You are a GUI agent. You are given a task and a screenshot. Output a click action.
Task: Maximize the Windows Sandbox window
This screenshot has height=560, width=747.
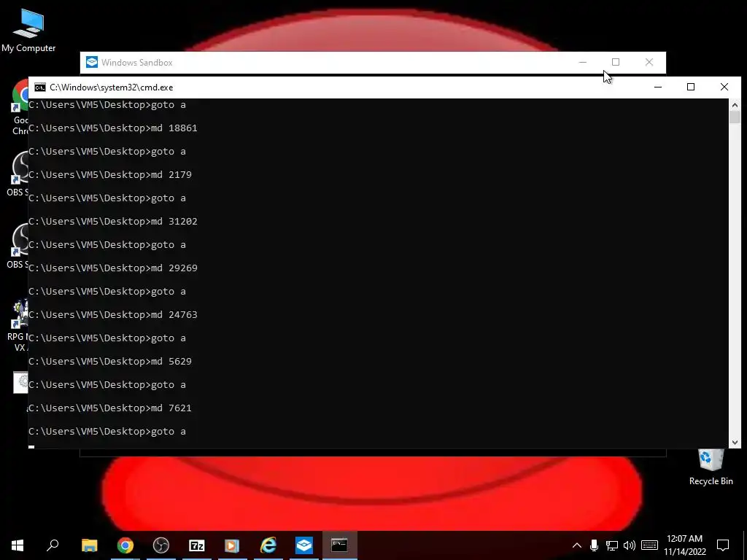pyautogui.click(x=616, y=63)
